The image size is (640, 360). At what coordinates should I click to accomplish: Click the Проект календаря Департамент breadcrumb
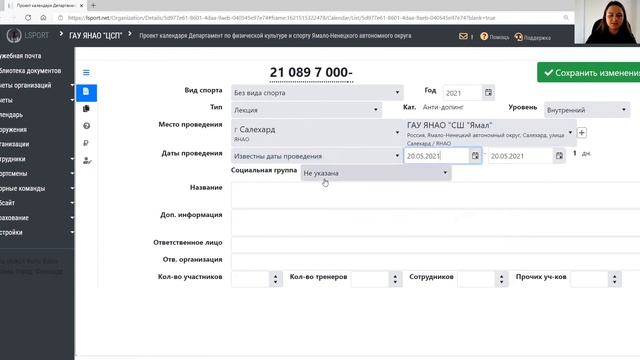pyautogui.click(x=275, y=36)
